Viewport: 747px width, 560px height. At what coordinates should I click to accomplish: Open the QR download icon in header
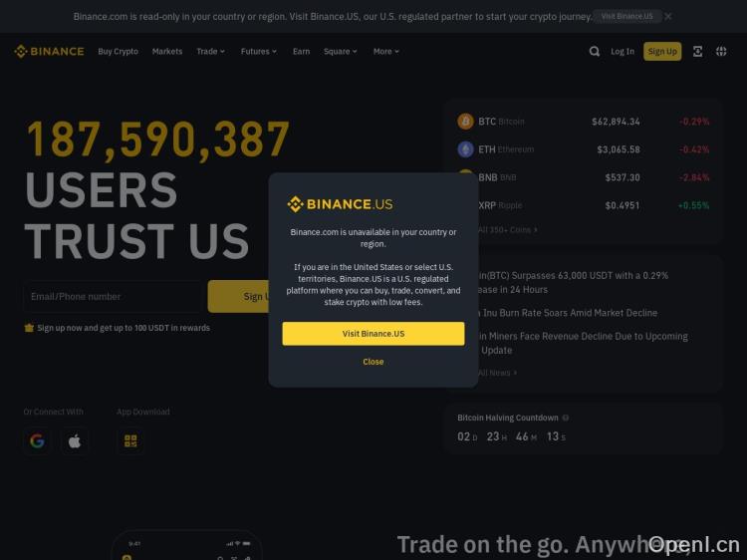697,51
